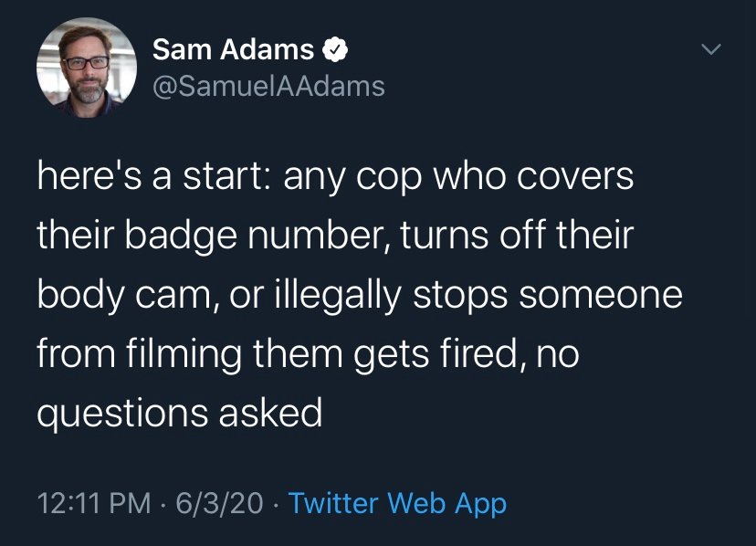The image size is (756, 546).
Task: Click the 6/3/20 tweet date
Action: 219,503
